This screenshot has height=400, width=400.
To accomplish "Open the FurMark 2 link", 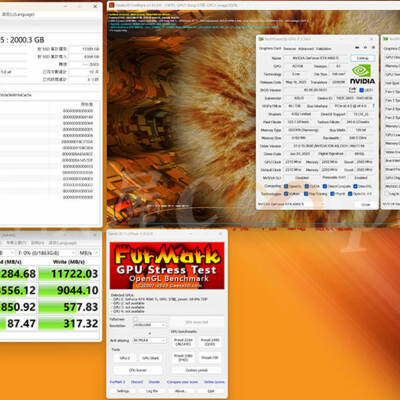I will click(x=117, y=382).
